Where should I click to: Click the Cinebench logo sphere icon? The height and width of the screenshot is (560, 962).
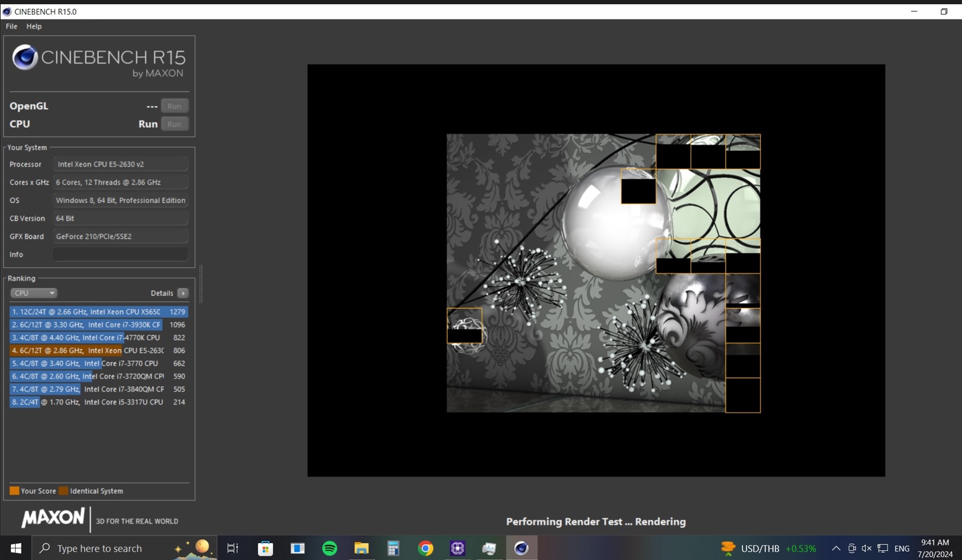click(x=25, y=58)
